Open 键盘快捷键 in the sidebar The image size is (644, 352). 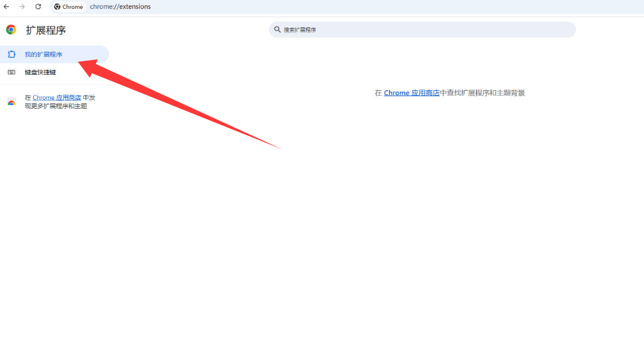54,72
